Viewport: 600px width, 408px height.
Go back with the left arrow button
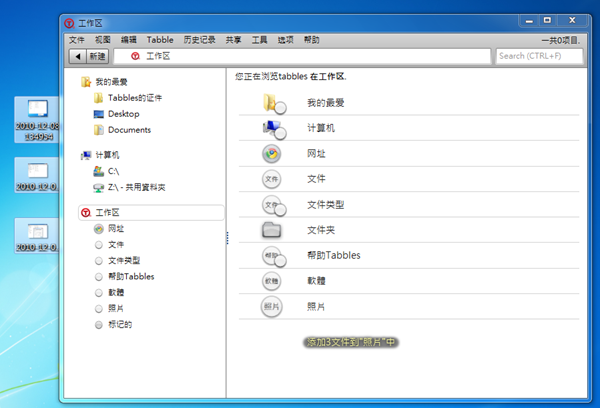(78, 57)
